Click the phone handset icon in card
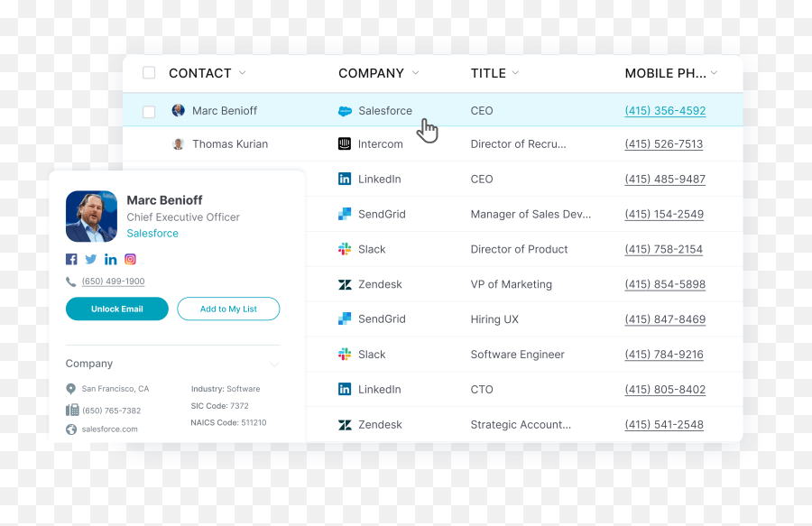 [x=71, y=281]
